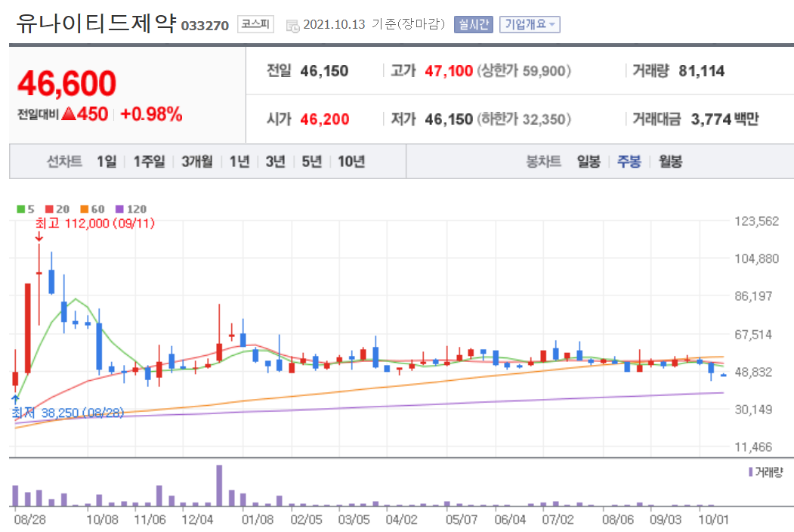Screen dimensions: 794x532
Task: Switch to the 일봉 candle chart
Action: pos(589,162)
